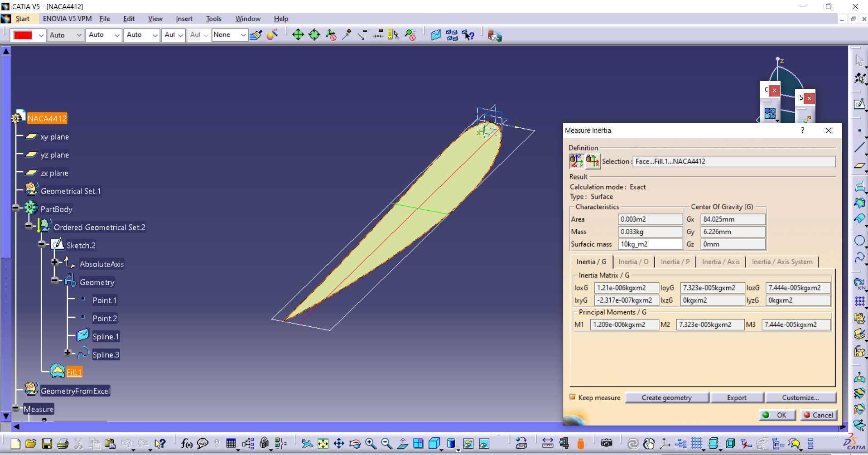Switch to the Inertia / Axis System tab
Screen dimensions: 868x455
[x=782, y=262]
